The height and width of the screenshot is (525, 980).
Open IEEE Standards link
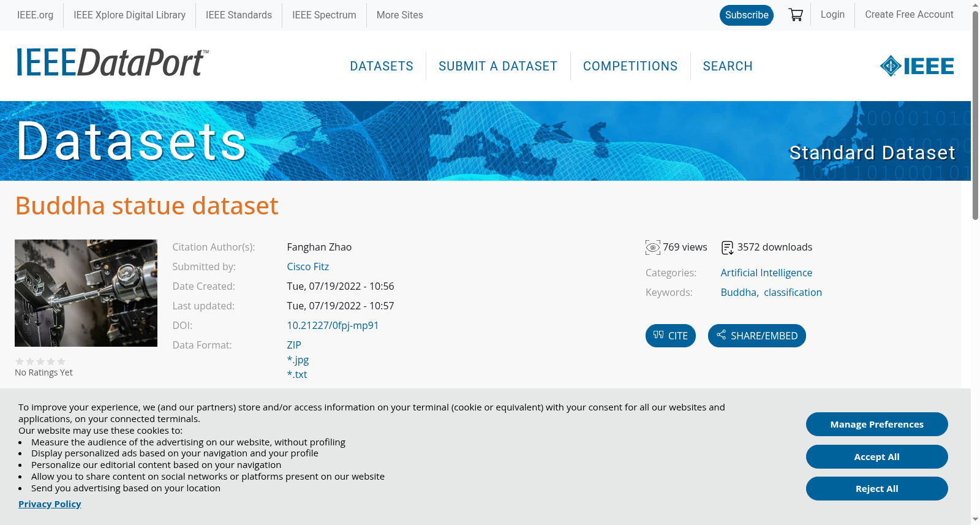[239, 15]
